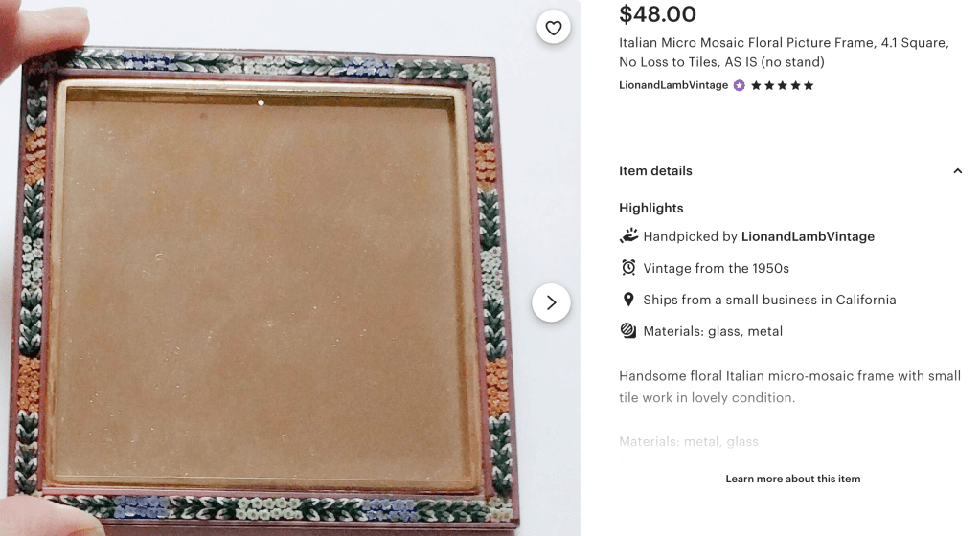Viewport: 980px width, 536px height.
Task: Open the five-star shop rating
Action: (782, 86)
